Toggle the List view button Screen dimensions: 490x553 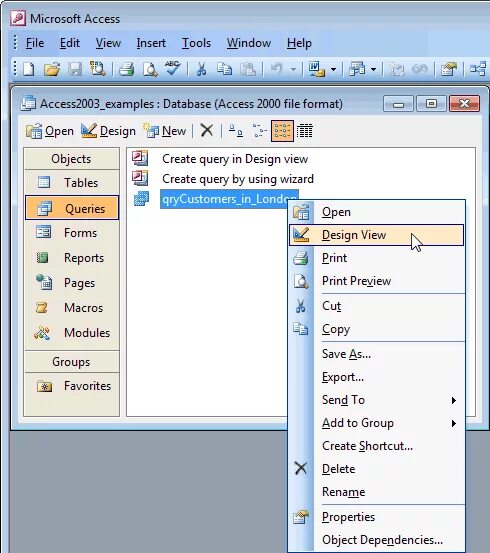tap(282, 131)
